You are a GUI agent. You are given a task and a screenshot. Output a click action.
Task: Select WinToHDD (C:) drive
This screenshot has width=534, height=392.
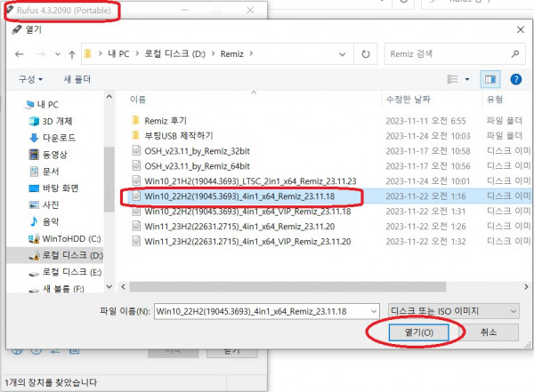(65, 238)
